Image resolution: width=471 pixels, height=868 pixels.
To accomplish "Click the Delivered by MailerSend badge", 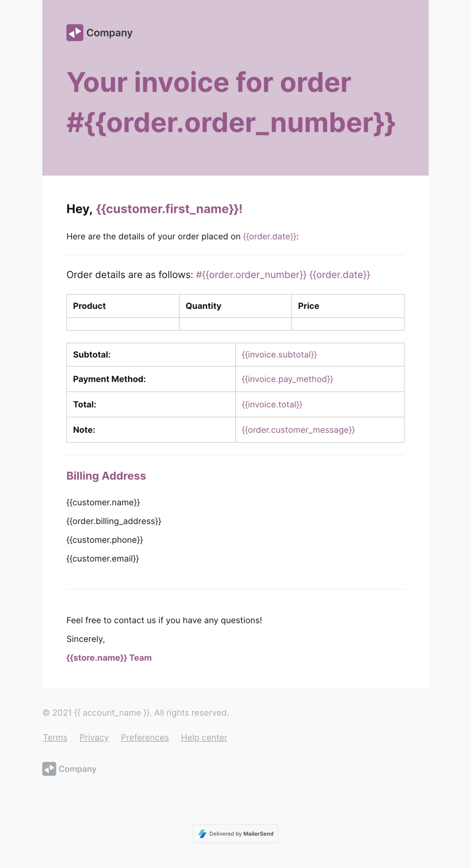I will click(x=235, y=834).
